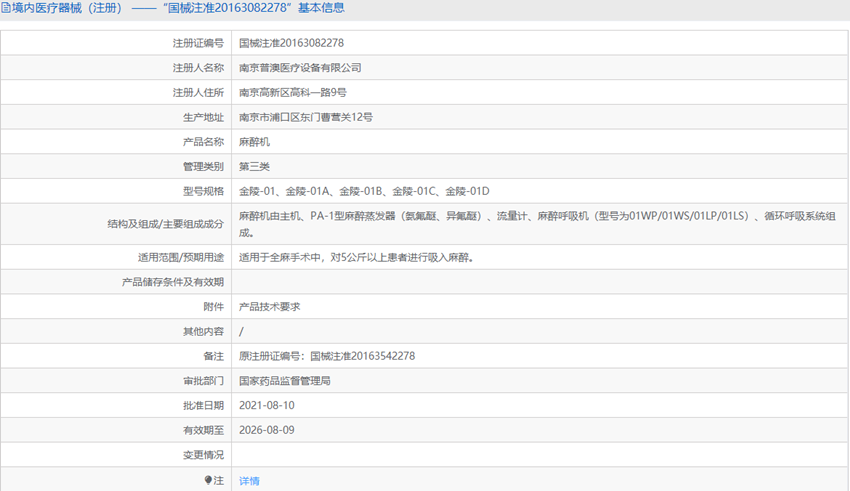Viewport: 850px width, 491px height.
Task: Click the 注册人名称 label
Action: [x=198, y=68]
